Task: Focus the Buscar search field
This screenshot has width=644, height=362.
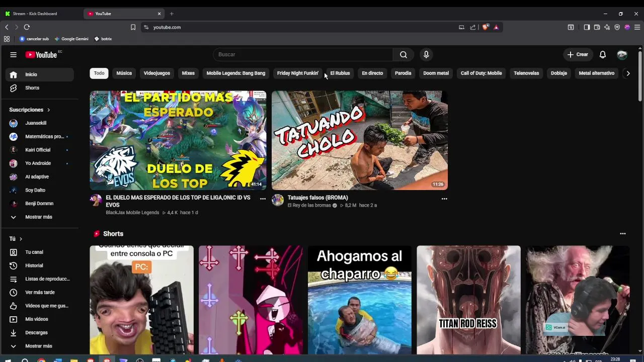Action: point(303,54)
